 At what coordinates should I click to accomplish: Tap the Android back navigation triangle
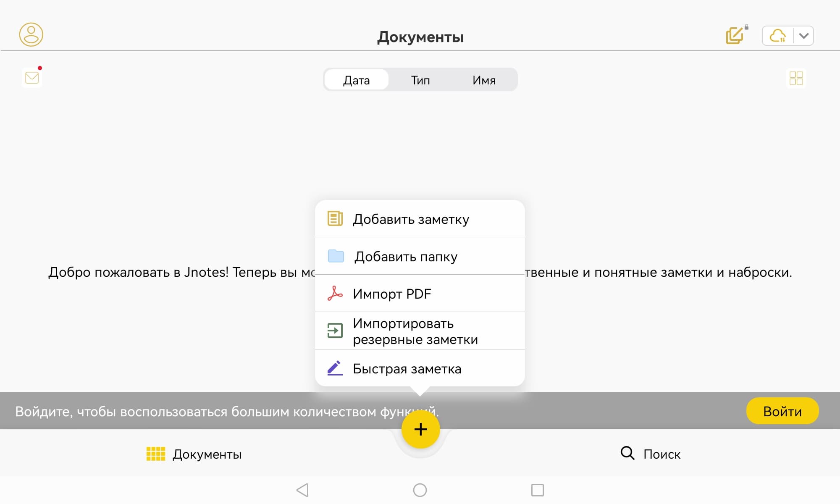(302, 490)
